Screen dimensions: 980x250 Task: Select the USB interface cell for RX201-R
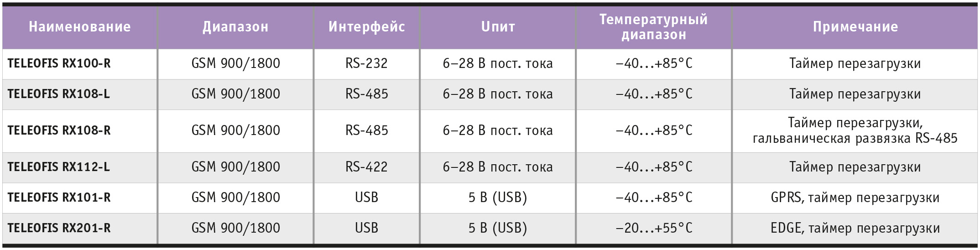pos(367,228)
